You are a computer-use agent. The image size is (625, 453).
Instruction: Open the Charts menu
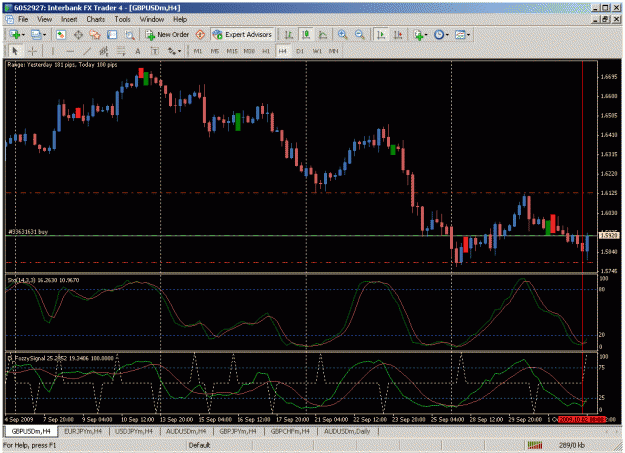click(96, 19)
